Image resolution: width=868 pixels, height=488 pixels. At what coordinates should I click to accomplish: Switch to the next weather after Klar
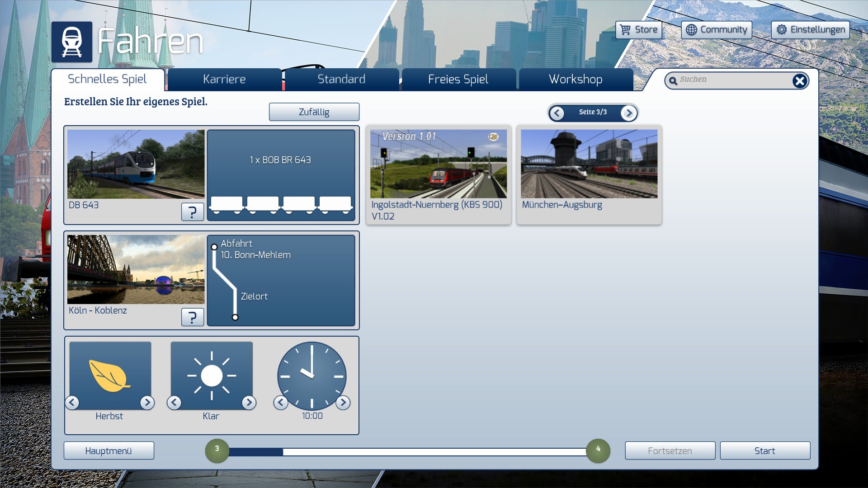(249, 402)
